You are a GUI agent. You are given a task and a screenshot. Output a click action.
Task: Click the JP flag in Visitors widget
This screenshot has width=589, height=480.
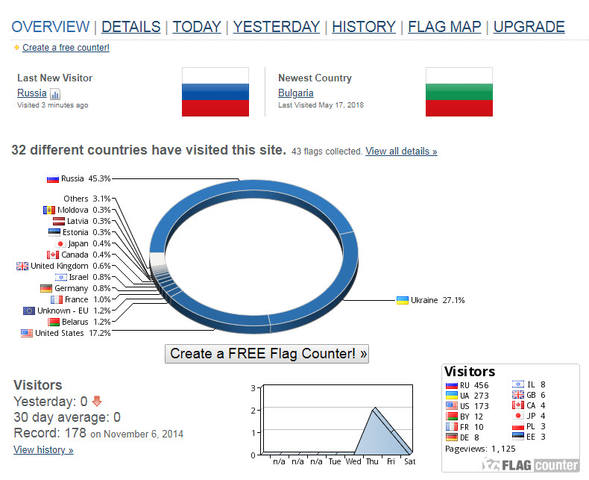click(x=518, y=416)
